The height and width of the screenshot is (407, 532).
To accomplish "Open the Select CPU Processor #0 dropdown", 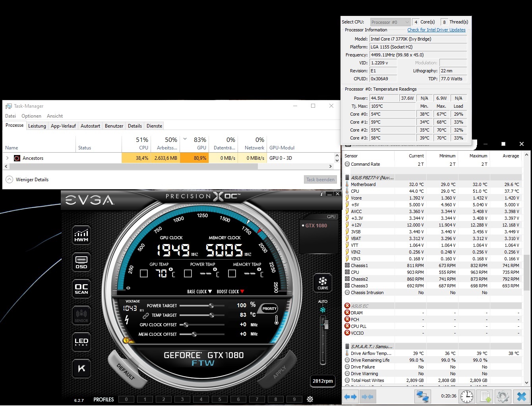I will tap(390, 22).
